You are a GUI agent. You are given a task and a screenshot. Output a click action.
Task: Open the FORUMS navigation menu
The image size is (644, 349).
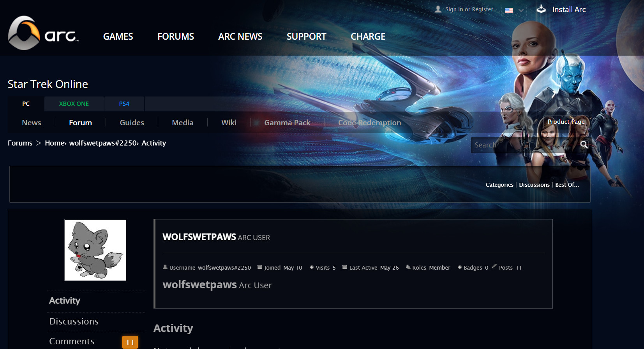pos(176,37)
